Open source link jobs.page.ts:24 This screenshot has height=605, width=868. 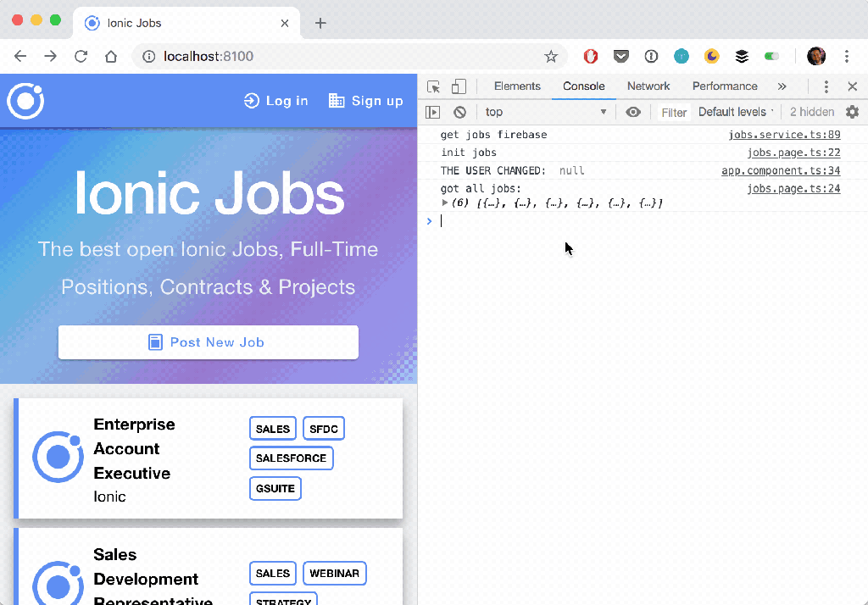(x=793, y=188)
